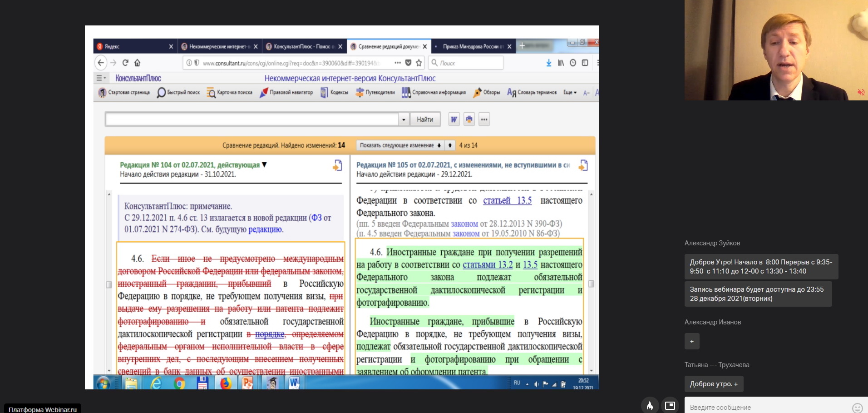Open Словарь терминов
The image size is (868, 413).
[532, 93]
